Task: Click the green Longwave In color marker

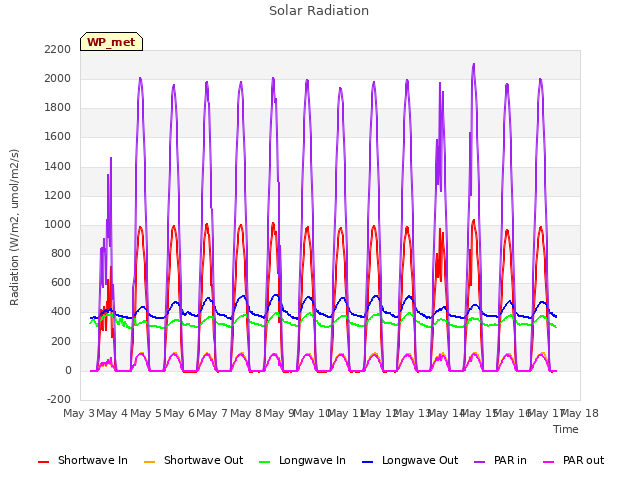Action: click(264, 462)
